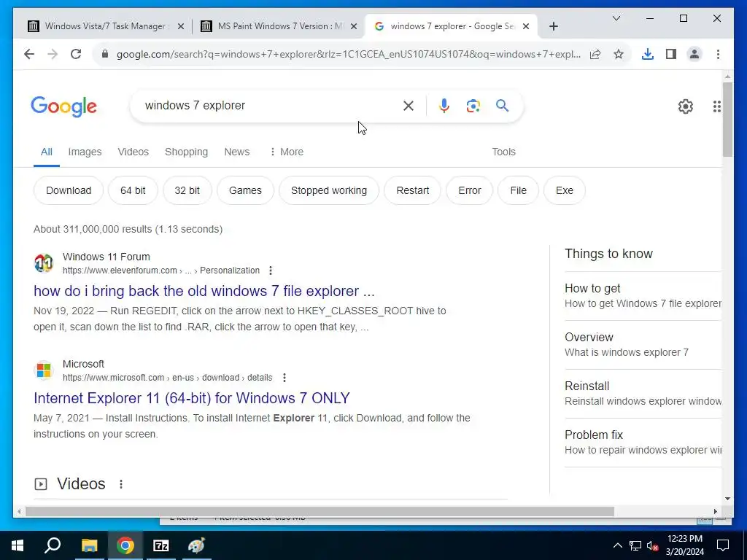Close the windows 7 explorer Google tab
The height and width of the screenshot is (560, 747).
526,27
